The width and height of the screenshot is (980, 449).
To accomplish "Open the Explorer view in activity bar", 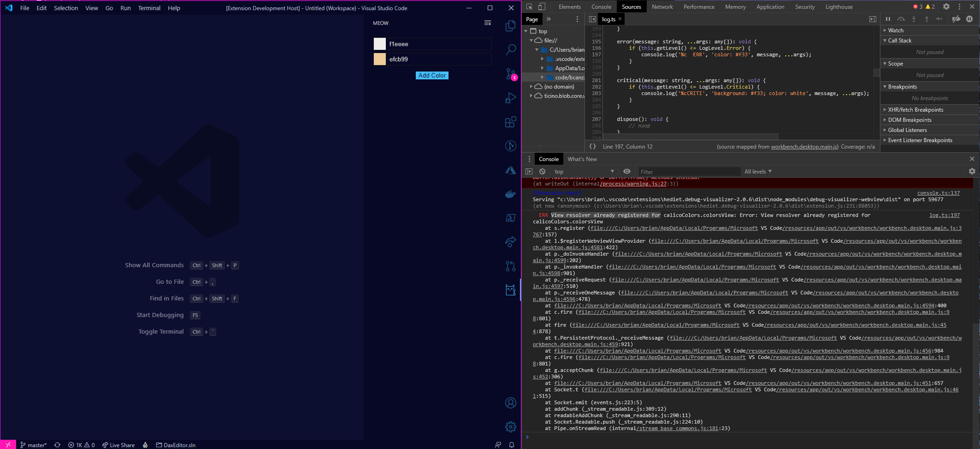I will pyautogui.click(x=510, y=26).
